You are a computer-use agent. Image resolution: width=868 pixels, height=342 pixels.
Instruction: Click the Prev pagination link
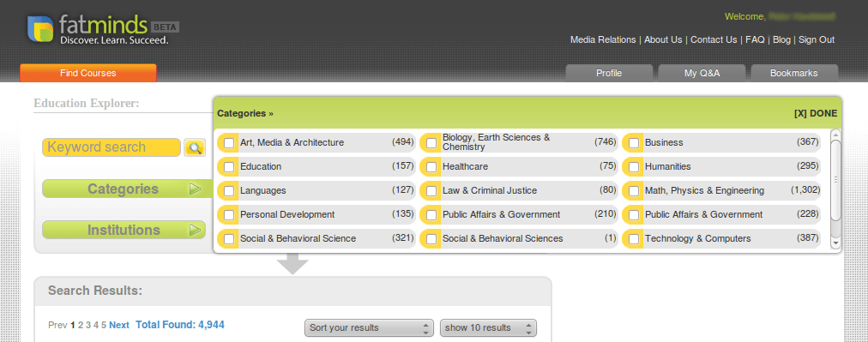pos(57,326)
